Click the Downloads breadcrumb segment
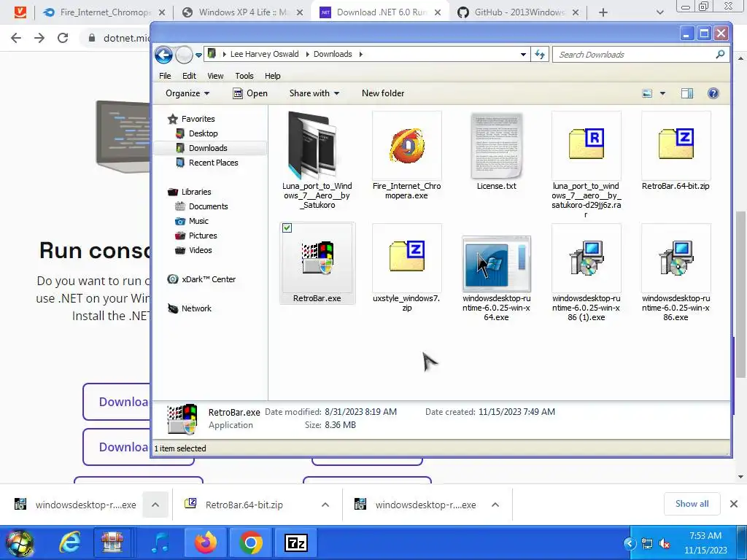 [x=333, y=54]
